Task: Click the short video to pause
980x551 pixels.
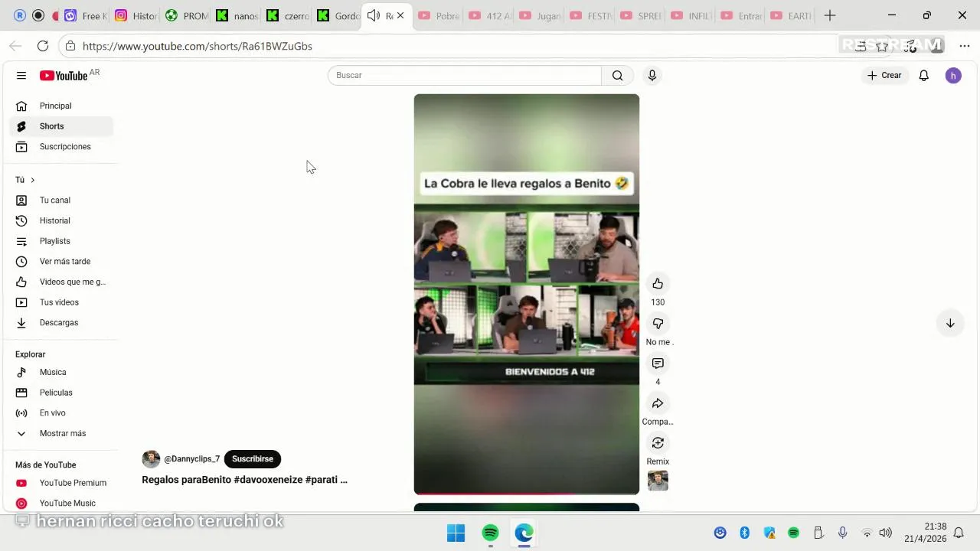Action: click(527, 294)
